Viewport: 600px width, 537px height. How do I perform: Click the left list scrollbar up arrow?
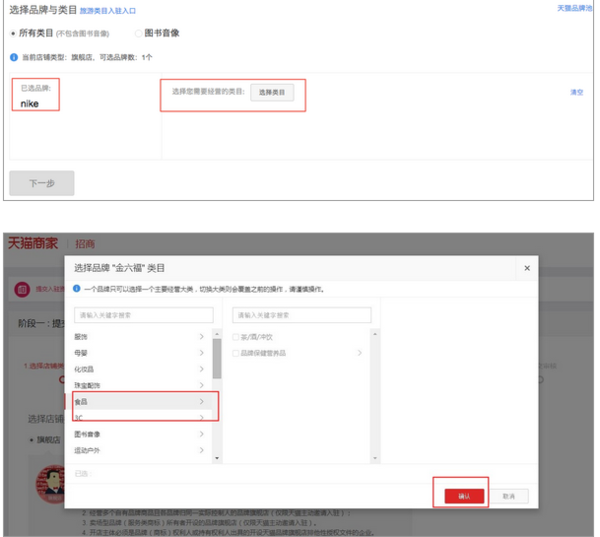click(217, 334)
